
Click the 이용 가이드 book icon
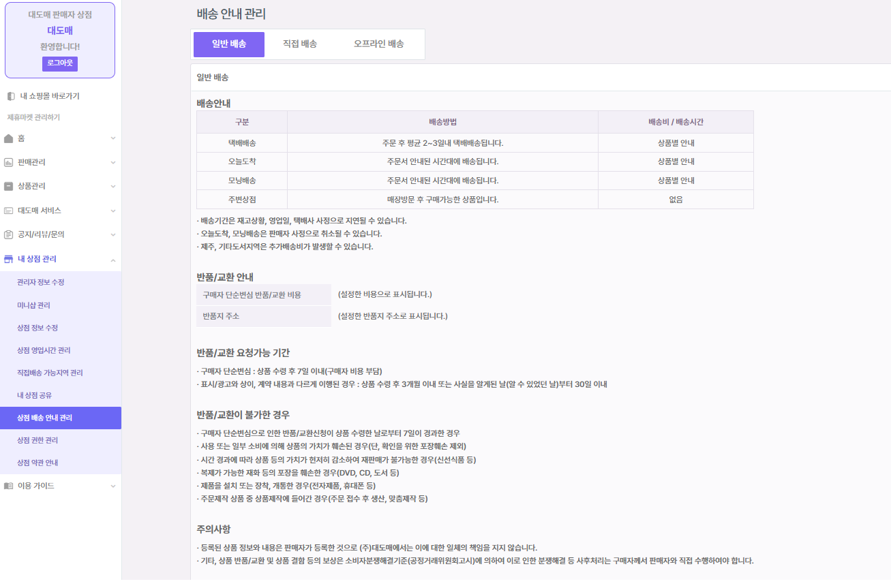pos(9,486)
